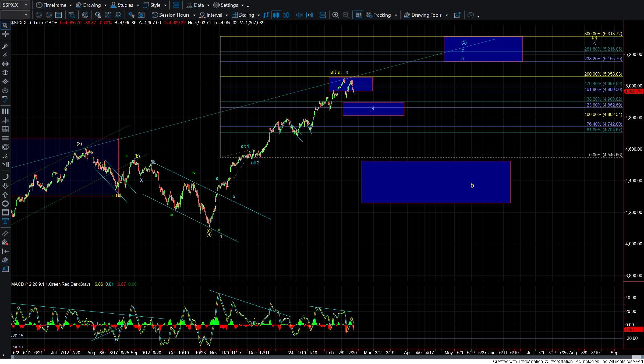The width and height of the screenshot is (644, 364).
Task: Click the gear-and-hash settings icon
Action: (131, 15)
